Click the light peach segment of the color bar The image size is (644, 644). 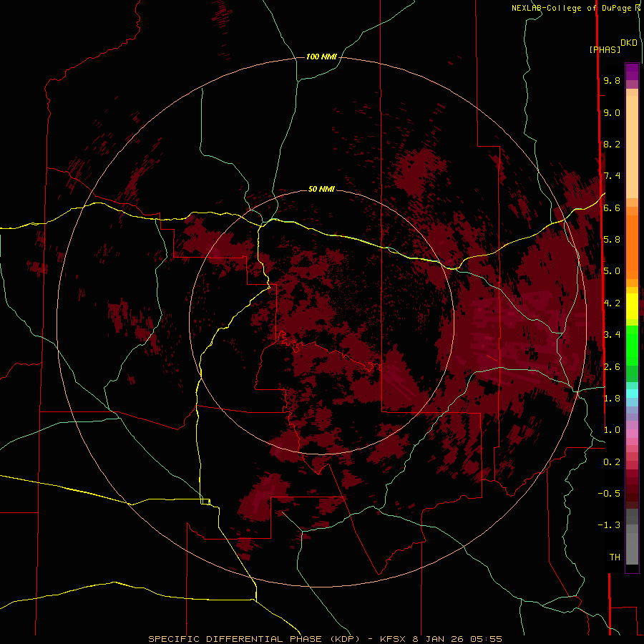click(632, 147)
